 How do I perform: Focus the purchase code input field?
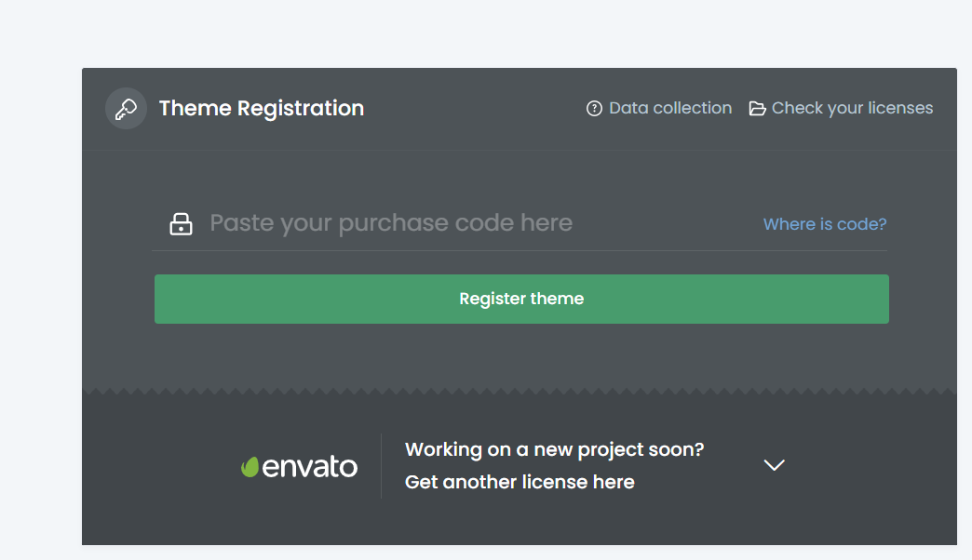click(466, 223)
